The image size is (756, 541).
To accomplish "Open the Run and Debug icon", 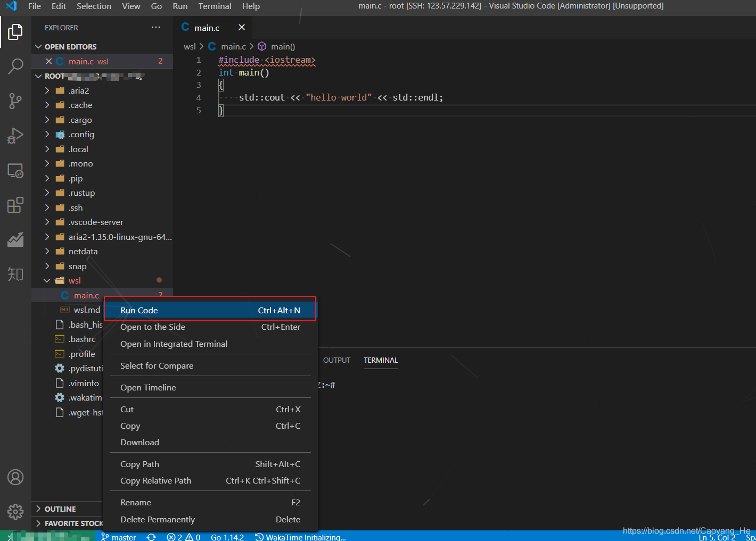I will click(15, 135).
